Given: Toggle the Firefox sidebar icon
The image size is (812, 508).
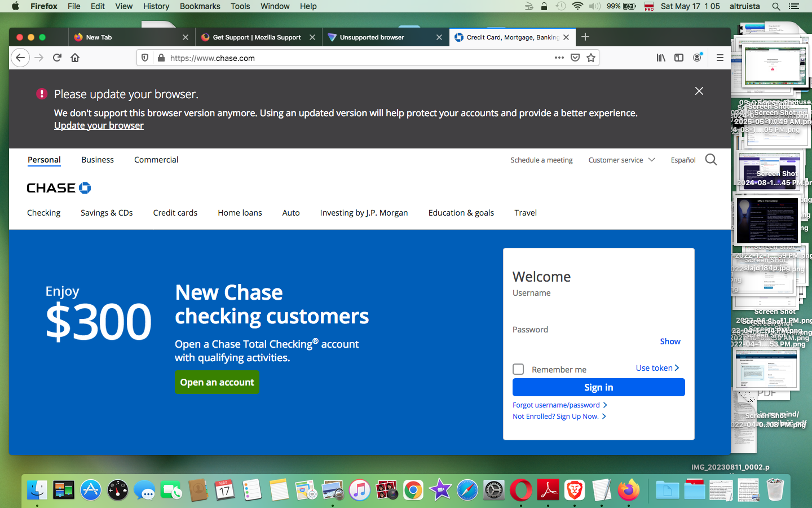Looking at the screenshot, I should [679, 58].
